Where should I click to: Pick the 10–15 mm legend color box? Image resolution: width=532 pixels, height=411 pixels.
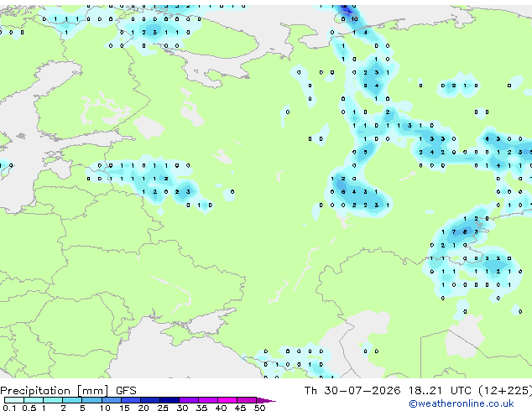click(x=111, y=400)
